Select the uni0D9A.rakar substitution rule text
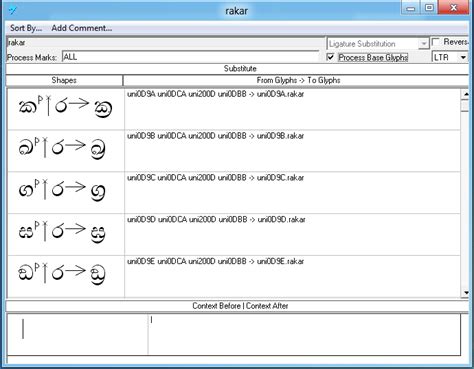474x369 pixels. (x=215, y=94)
